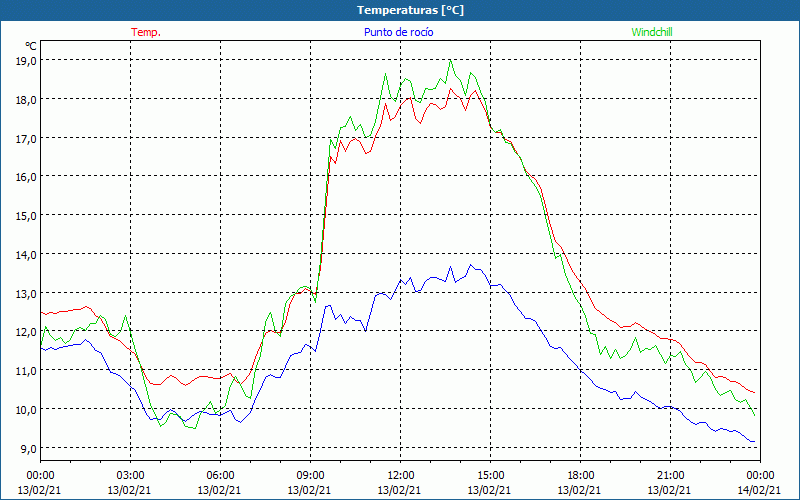Image resolution: width=800 pixels, height=500 pixels.
Task: Click the 15:00 time axis label
Action: [x=490, y=476]
